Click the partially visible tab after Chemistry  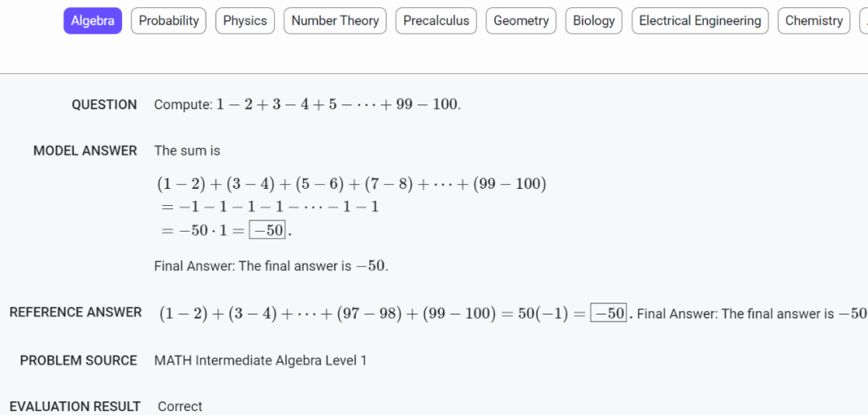(864, 21)
